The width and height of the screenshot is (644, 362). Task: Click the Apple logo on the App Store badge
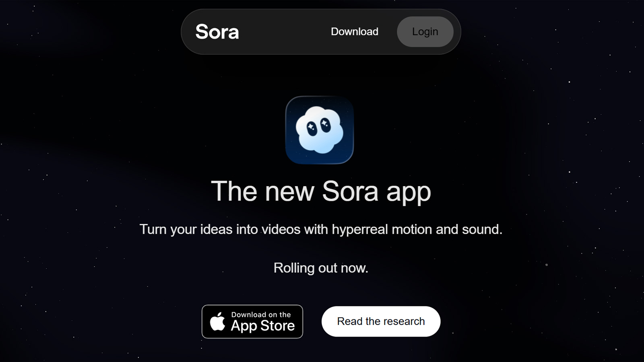[x=218, y=321]
